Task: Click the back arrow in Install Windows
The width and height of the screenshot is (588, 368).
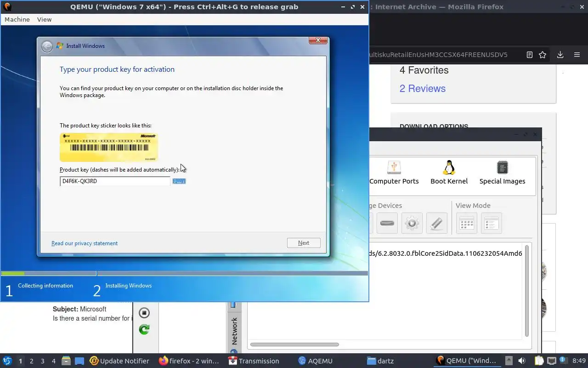Action: 47,46
